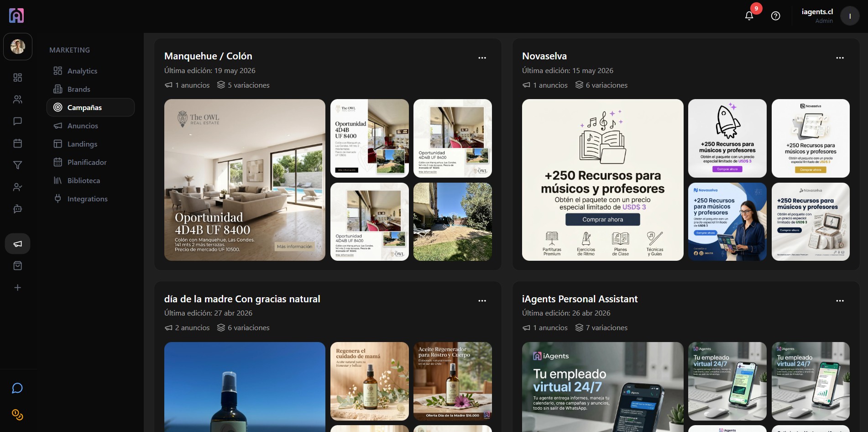Image resolution: width=868 pixels, height=432 pixels.
Task: Open the funnel icon in the sidebar
Action: [18, 165]
